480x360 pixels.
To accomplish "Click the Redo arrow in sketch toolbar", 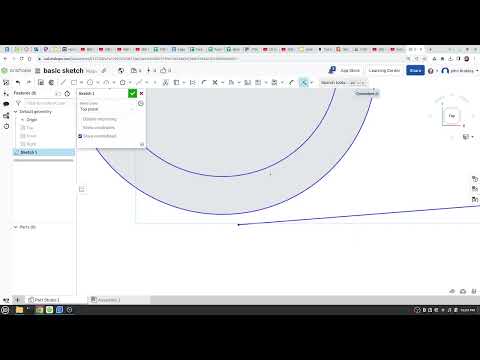I will (x=29, y=82).
